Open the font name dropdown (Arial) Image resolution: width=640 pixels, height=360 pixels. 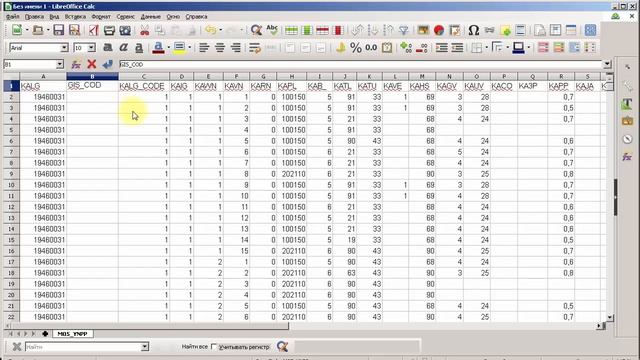64,48
